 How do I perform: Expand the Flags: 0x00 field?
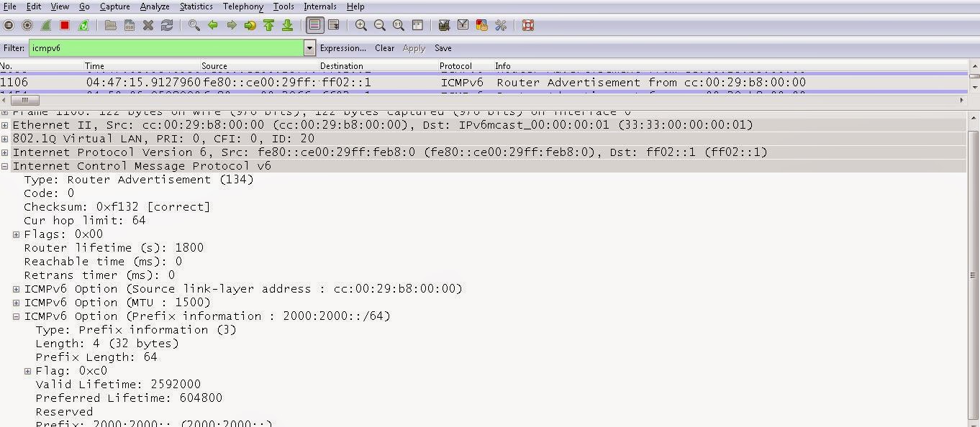click(x=17, y=234)
